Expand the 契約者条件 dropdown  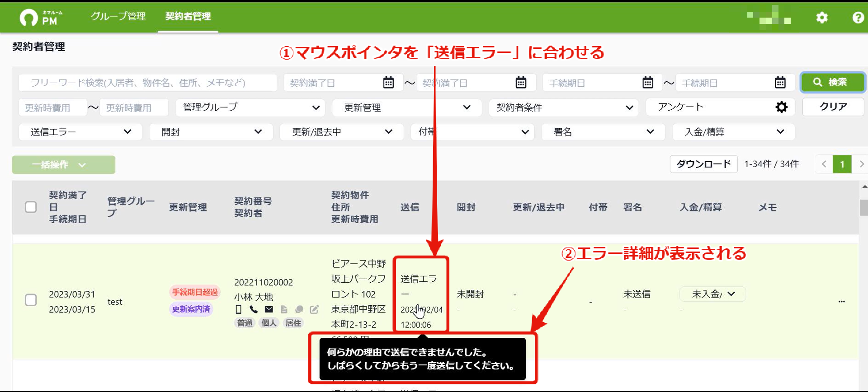564,107
